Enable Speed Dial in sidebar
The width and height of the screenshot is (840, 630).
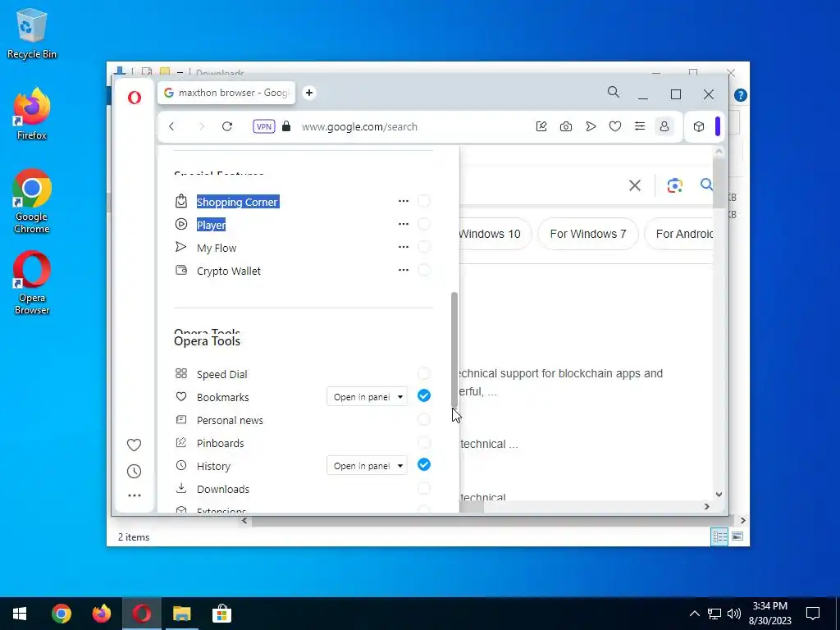point(424,373)
